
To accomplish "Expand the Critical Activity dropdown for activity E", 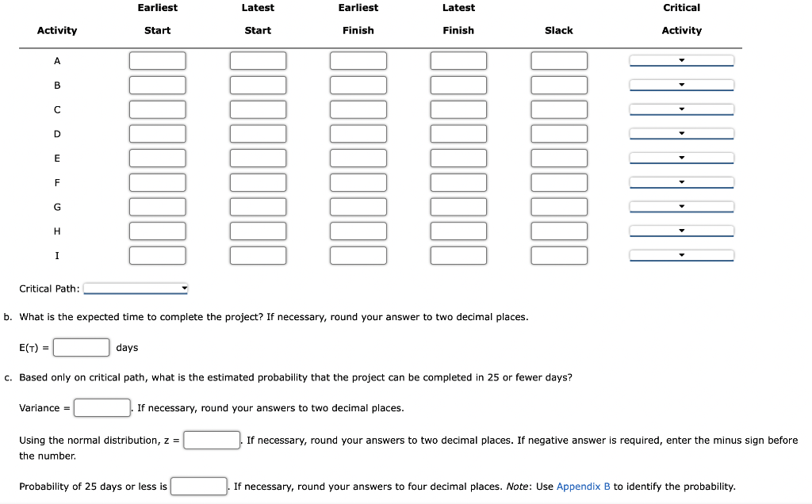I will click(681, 157).
